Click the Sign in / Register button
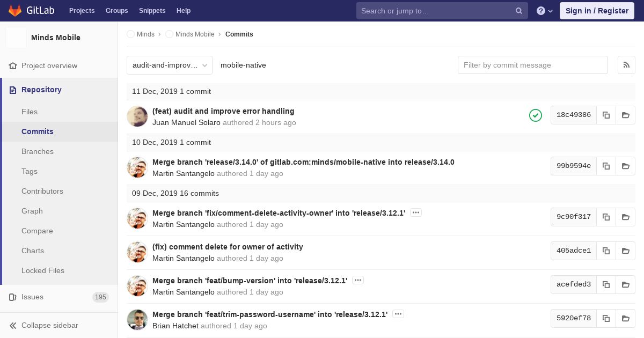 [597, 11]
